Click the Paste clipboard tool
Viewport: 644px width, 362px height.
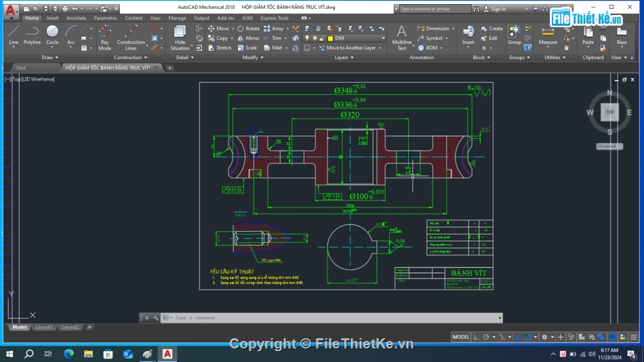click(588, 35)
